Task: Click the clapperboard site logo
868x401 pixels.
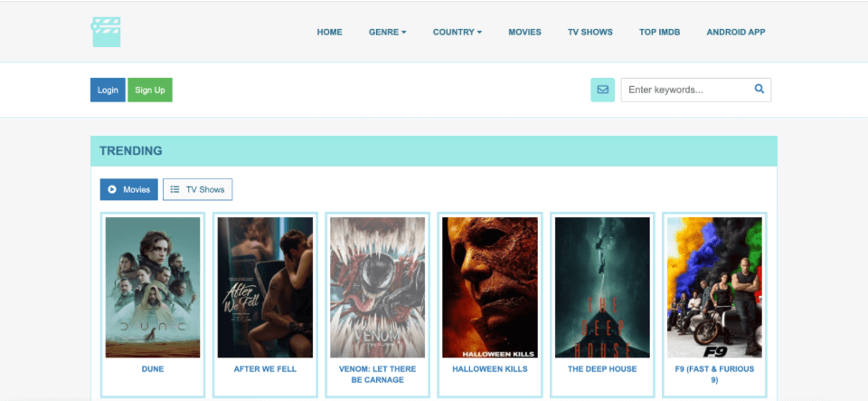Action: [x=106, y=32]
